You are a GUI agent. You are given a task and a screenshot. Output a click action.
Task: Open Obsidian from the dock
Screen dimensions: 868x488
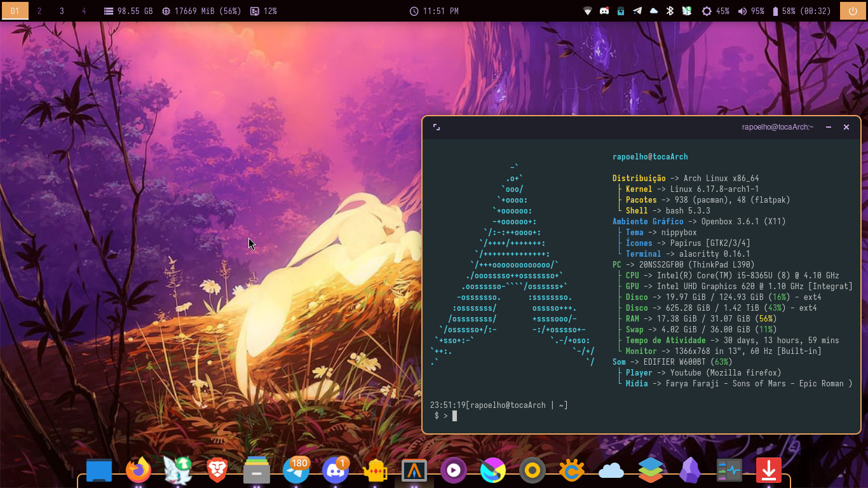point(689,471)
